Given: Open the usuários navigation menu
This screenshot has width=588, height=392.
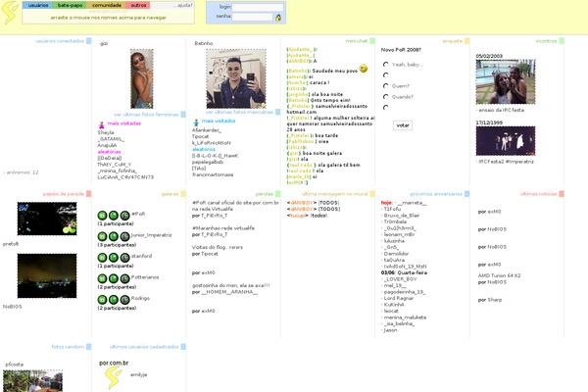Looking at the screenshot, I should click(39, 5).
